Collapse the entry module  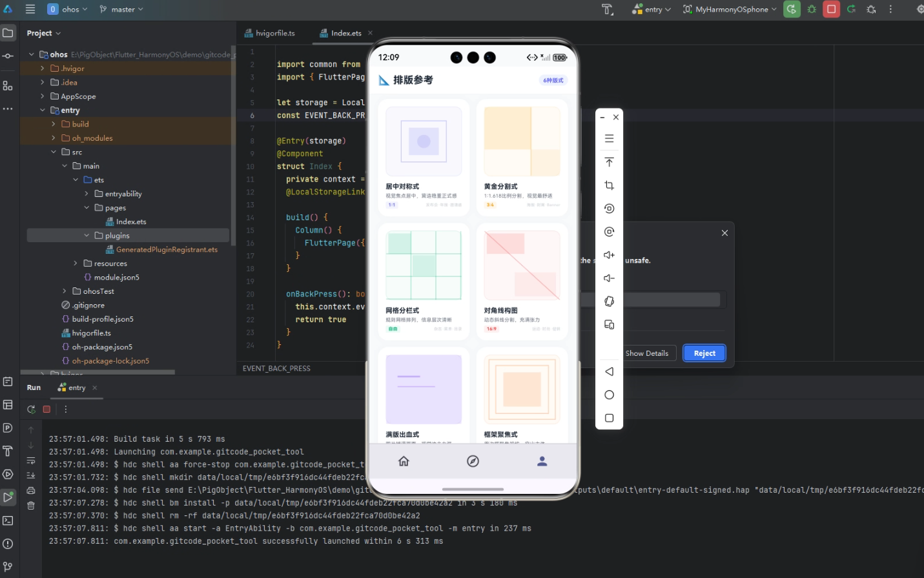[43, 110]
